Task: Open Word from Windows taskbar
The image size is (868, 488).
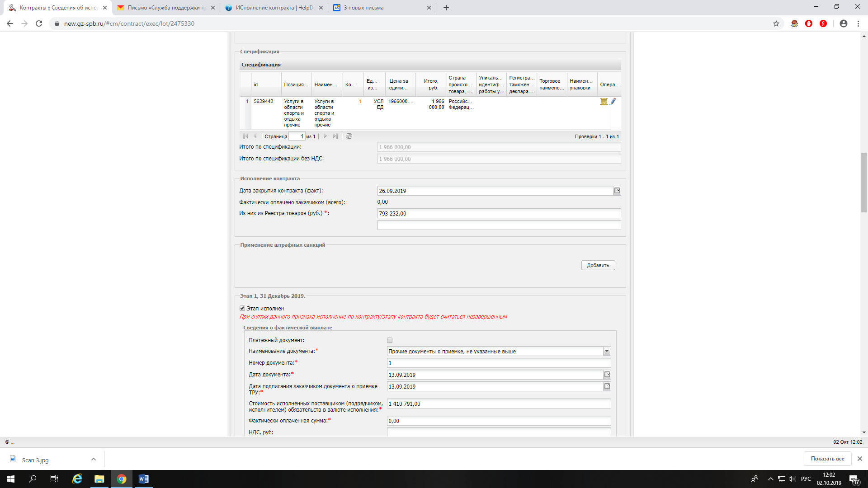Action: pos(143,479)
